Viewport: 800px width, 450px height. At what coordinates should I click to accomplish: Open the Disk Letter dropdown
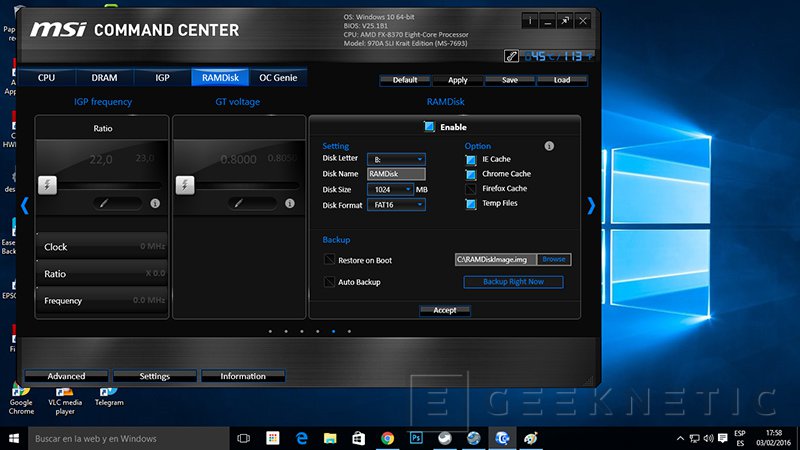pos(397,159)
